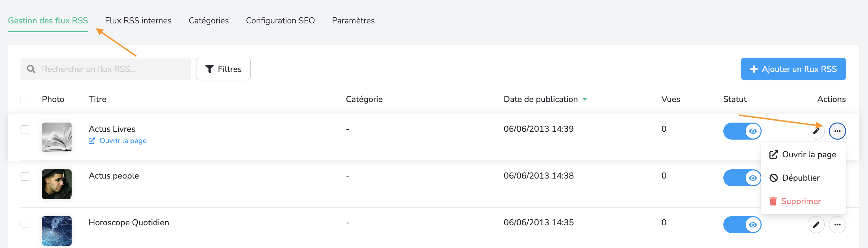Click the external-link icon under Actus Livres
868x248 pixels.
pos(92,141)
